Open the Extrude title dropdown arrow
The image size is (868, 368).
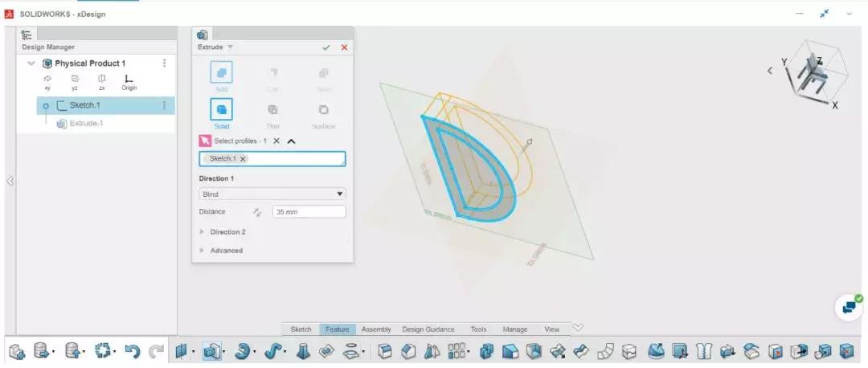[x=230, y=47]
